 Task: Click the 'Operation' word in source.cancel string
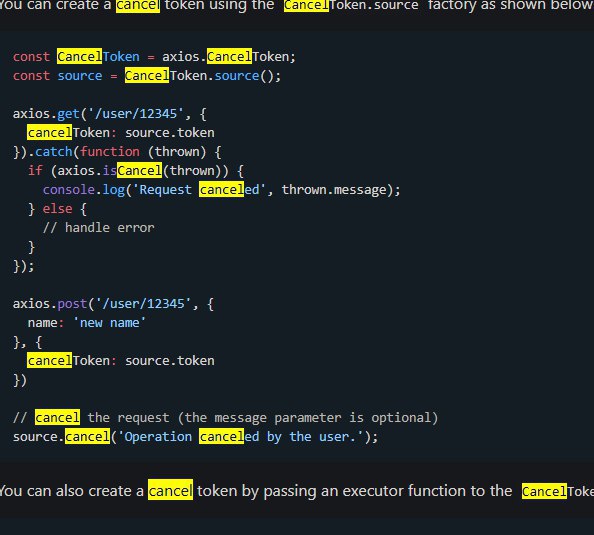point(158,436)
